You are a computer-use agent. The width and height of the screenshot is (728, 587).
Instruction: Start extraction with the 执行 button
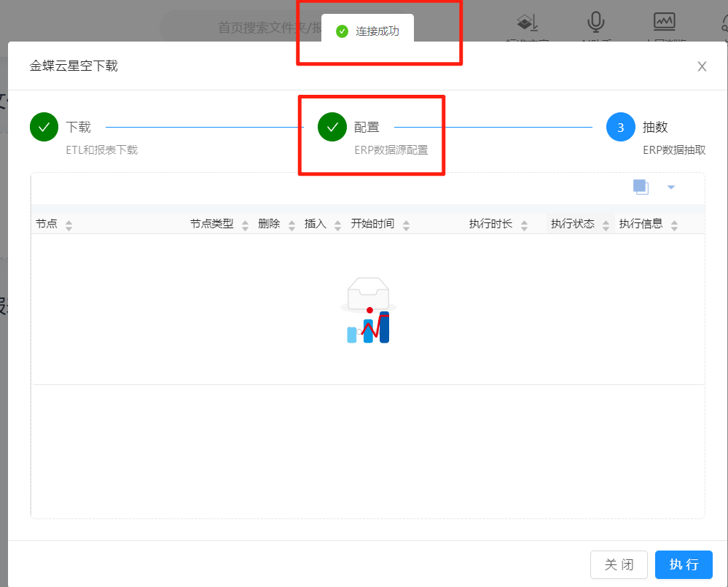684,564
